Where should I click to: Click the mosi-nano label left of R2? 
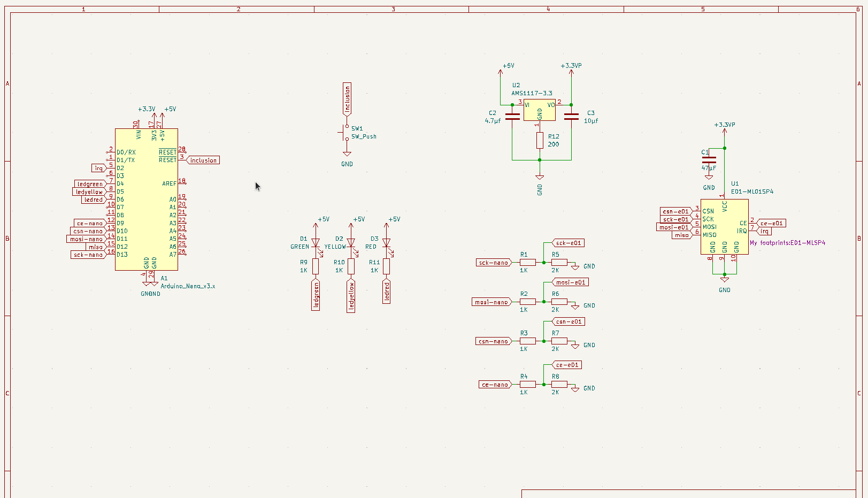click(x=491, y=302)
